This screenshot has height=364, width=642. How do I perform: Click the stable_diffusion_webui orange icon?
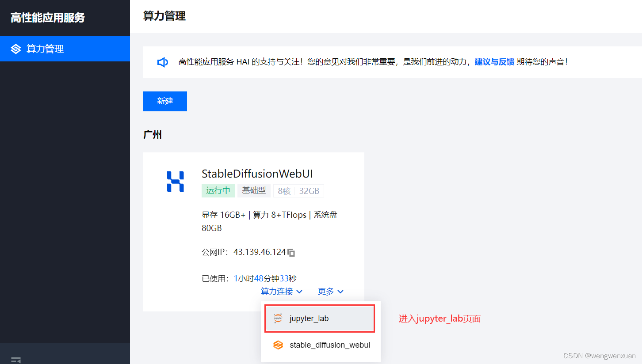pos(278,345)
